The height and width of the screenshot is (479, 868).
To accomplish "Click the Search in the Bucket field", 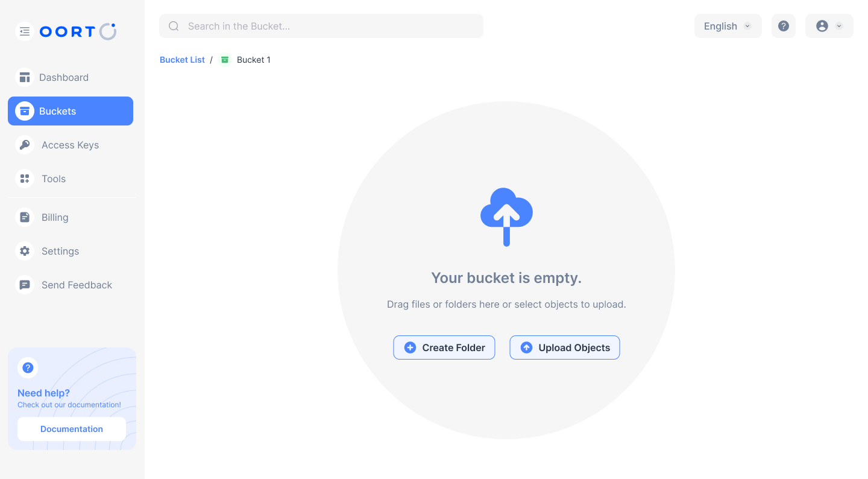I will click(332, 26).
